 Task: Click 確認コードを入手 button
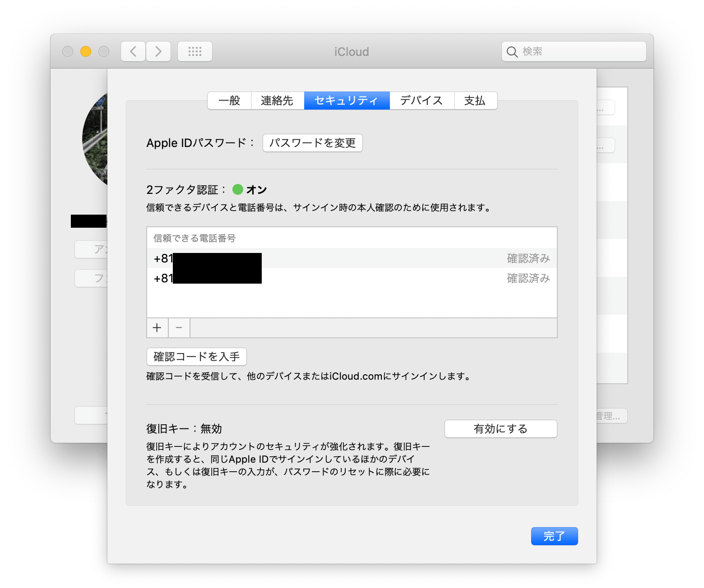(196, 357)
